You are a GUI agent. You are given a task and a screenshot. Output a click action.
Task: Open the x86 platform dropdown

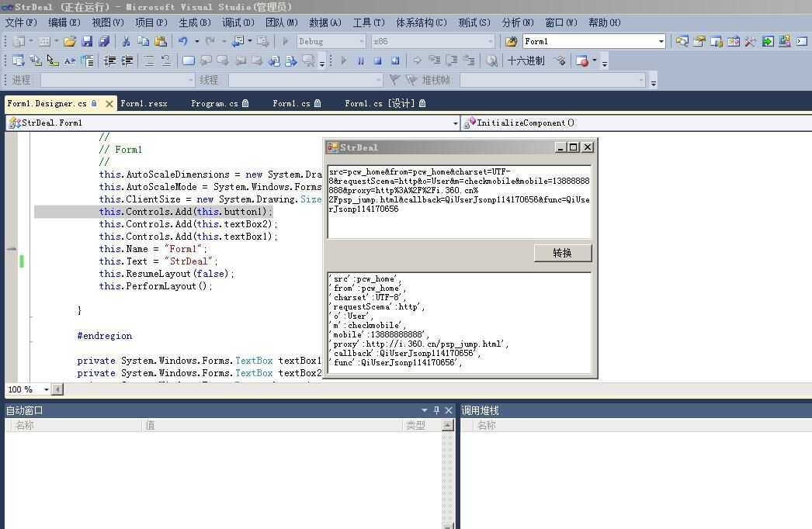point(490,41)
